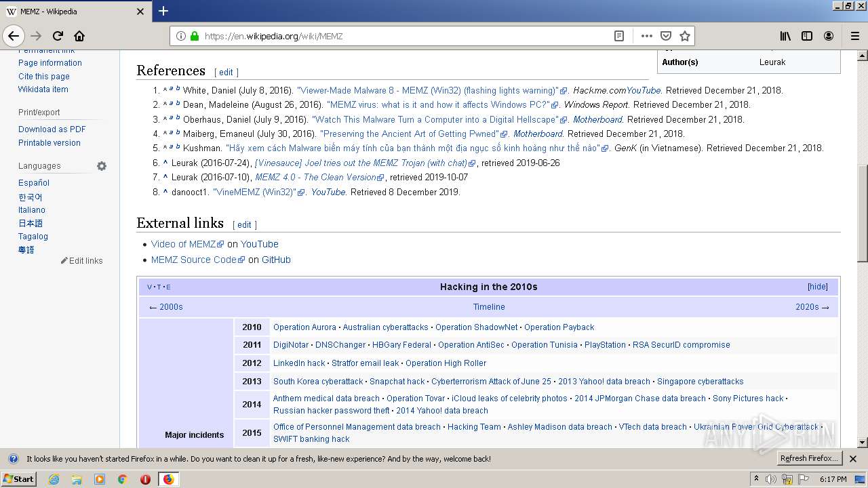
Task: Open Page information in sidebar
Action: [x=50, y=63]
